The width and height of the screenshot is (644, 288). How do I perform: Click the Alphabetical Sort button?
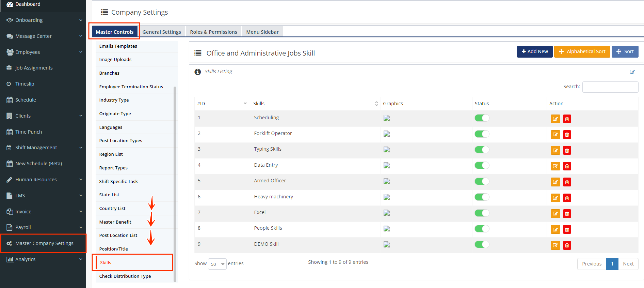(x=582, y=51)
